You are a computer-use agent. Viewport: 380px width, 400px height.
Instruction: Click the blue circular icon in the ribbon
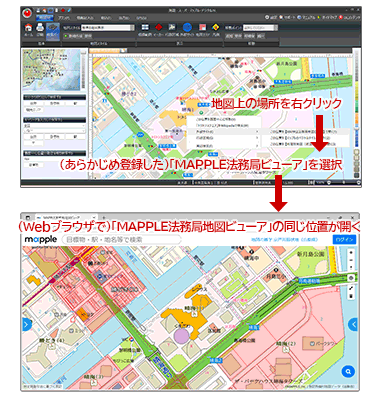[x=187, y=27]
